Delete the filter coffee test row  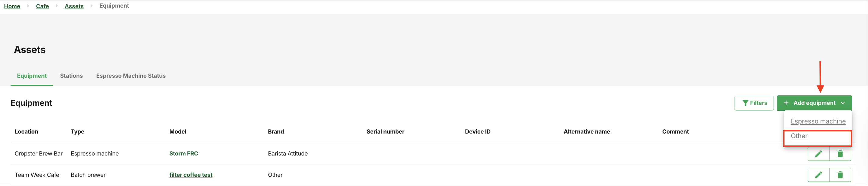click(840, 175)
